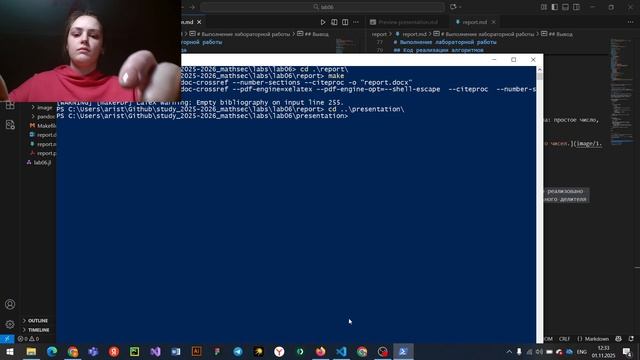
Task: Open the Accounts icon in VS Code activity bar
Action: click(x=10, y=304)
